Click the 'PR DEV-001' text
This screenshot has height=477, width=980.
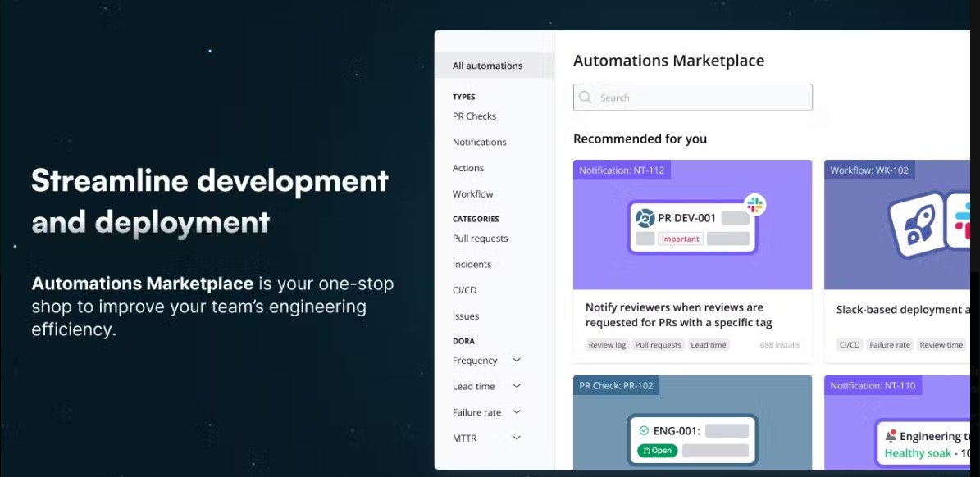pyautogui.click(x=687, y=219)
